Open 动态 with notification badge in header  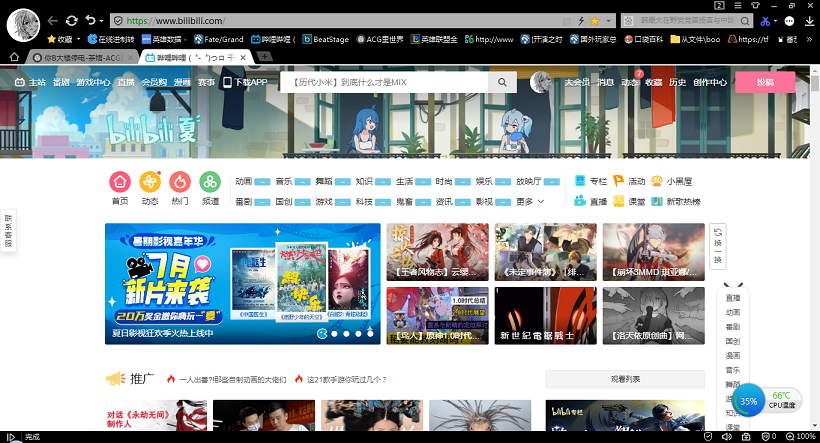(x=630, y=82)
